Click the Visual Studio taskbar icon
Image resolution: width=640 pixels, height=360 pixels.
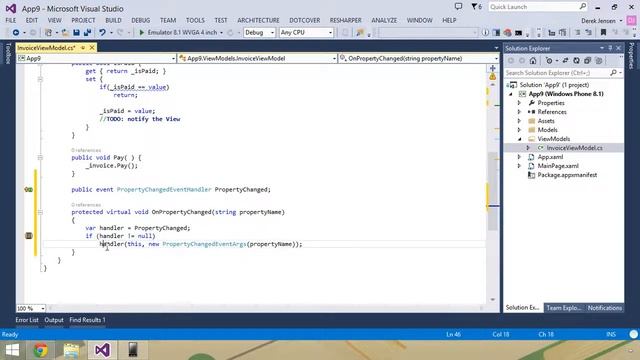click(102, 350)
